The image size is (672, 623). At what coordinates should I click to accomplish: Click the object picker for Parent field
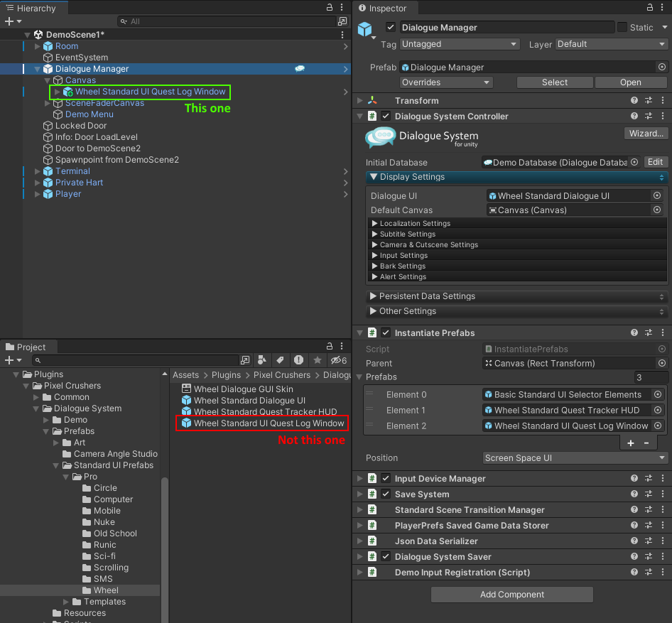coord(662,363)
